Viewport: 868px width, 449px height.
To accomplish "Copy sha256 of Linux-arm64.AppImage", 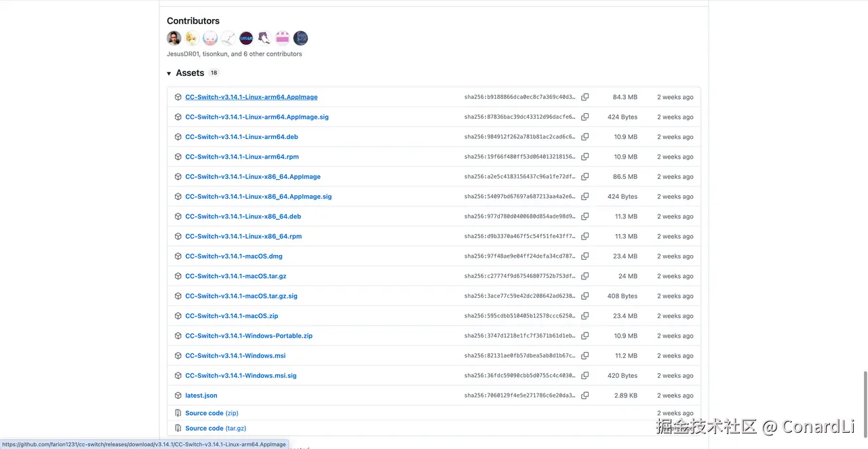I will click(x=585, y=97).
